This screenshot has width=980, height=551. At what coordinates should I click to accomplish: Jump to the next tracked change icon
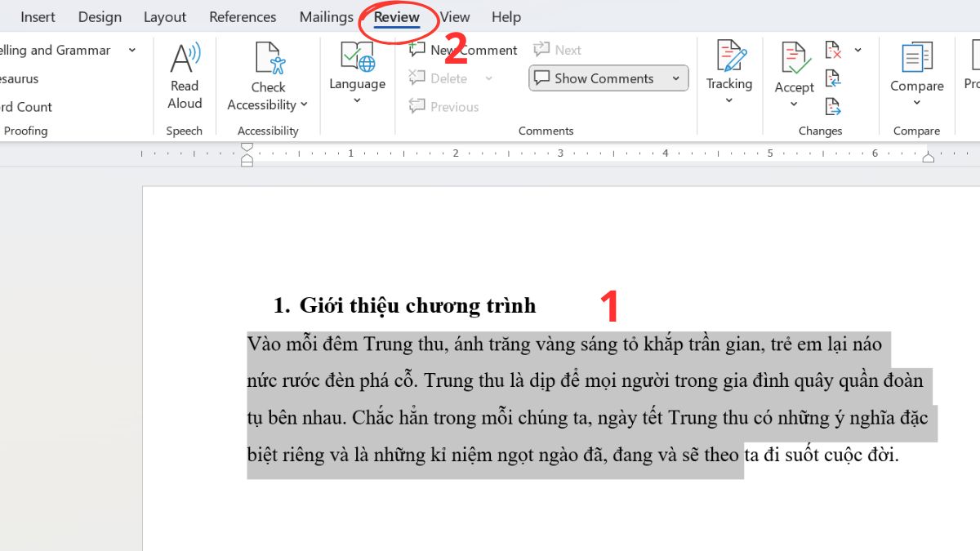[x=833, y=106]
